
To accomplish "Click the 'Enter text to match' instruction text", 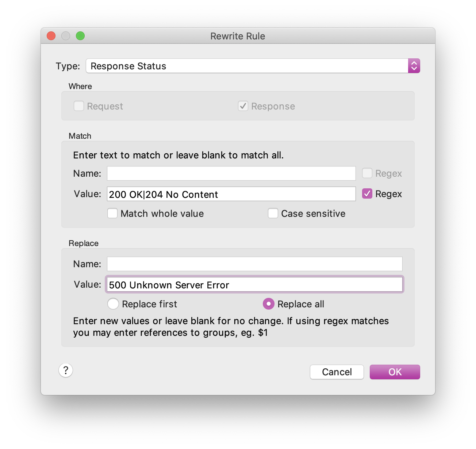I will pos(178,155).
